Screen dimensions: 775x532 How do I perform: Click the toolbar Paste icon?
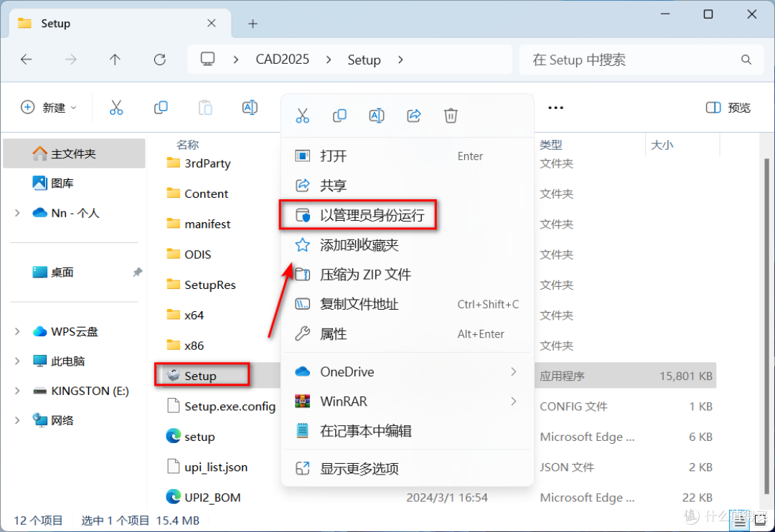pos(205,108)
